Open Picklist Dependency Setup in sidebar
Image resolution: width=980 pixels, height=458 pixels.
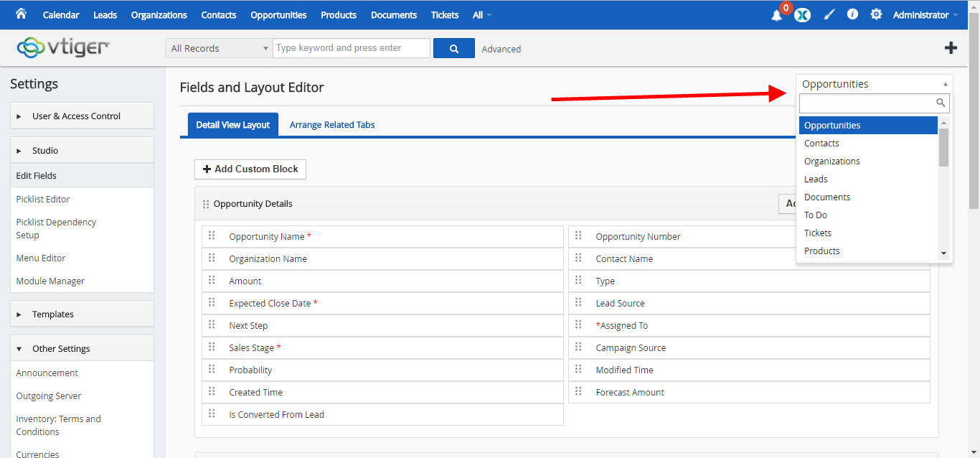56,228
